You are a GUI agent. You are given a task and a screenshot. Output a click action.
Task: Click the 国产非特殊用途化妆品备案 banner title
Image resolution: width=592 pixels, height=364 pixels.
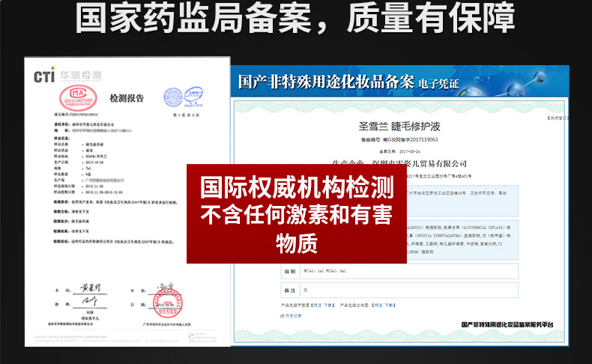(x=326, y=82)
